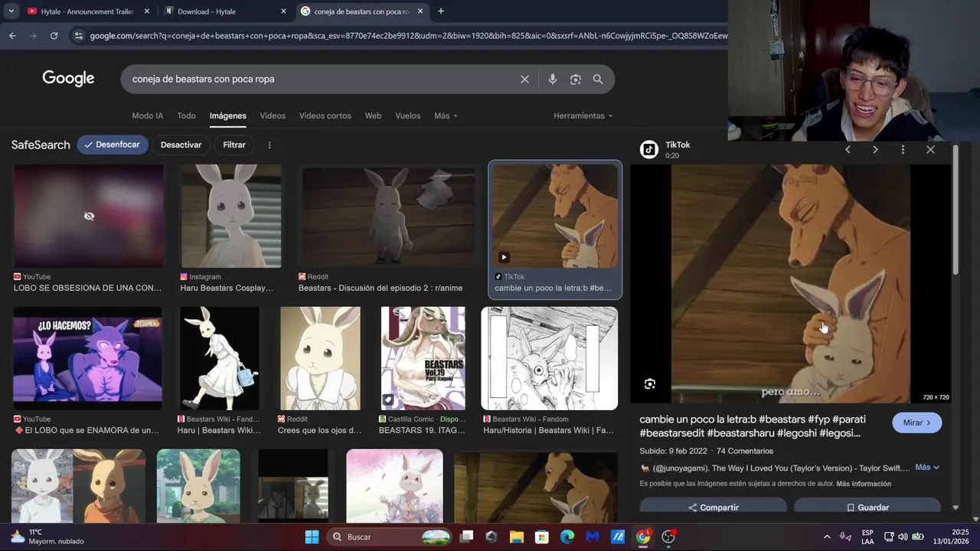The width and height of the screenshot is (980, 551).
Task: Close the image preview panel
Action: [930, 149]
